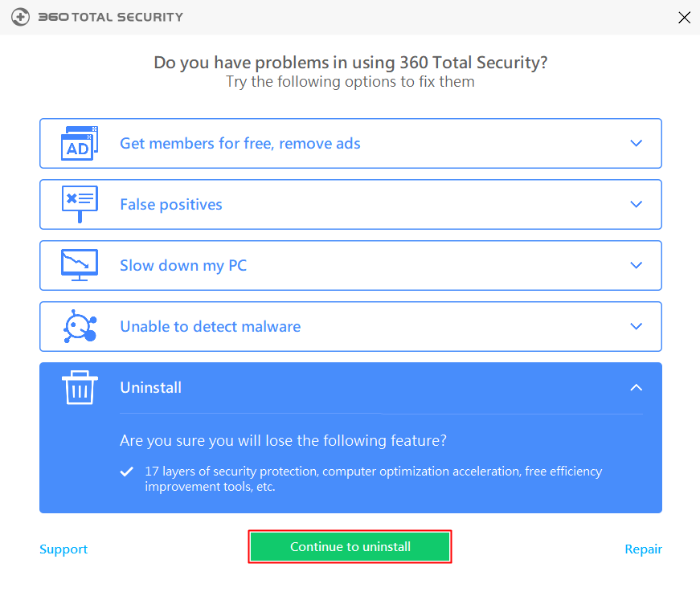Expand the Get members for free panel
Viewport: 700px width, 592px height.
tap(636, 143)
